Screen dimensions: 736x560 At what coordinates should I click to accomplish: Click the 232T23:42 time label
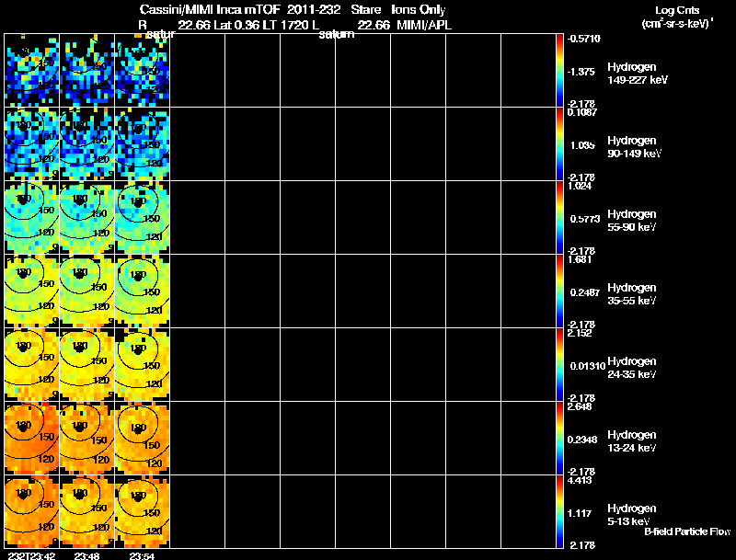pyautogui.click(x=30, y=555)
